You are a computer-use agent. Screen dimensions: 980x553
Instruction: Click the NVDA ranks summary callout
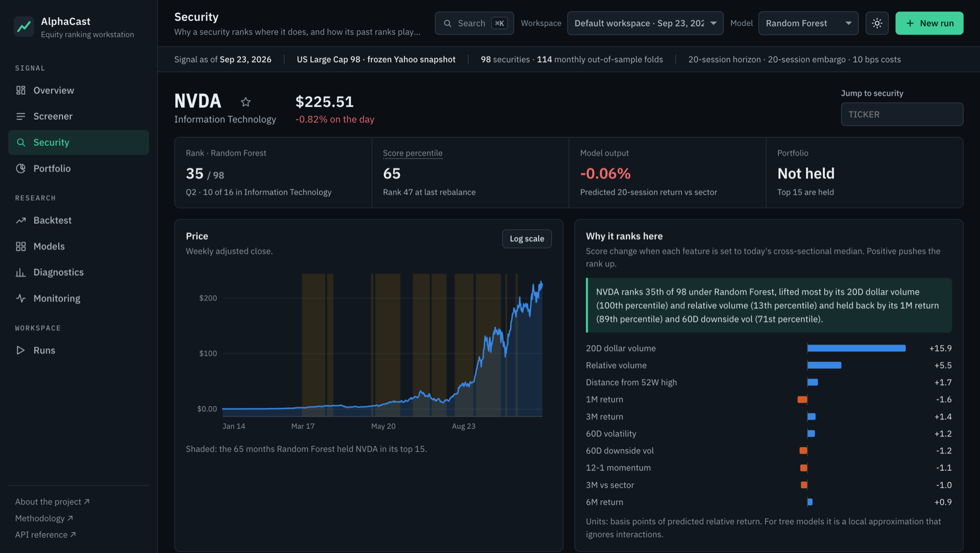769,305
